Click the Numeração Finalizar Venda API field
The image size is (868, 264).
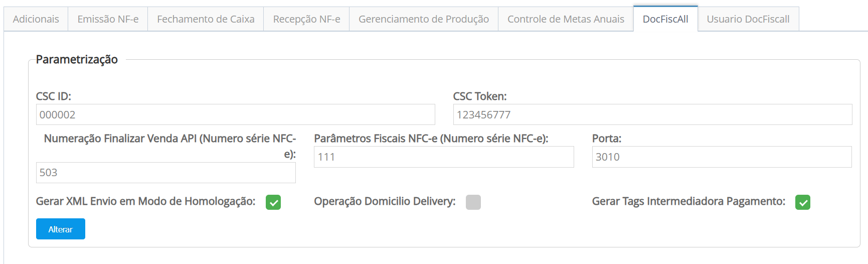[165, 173]
